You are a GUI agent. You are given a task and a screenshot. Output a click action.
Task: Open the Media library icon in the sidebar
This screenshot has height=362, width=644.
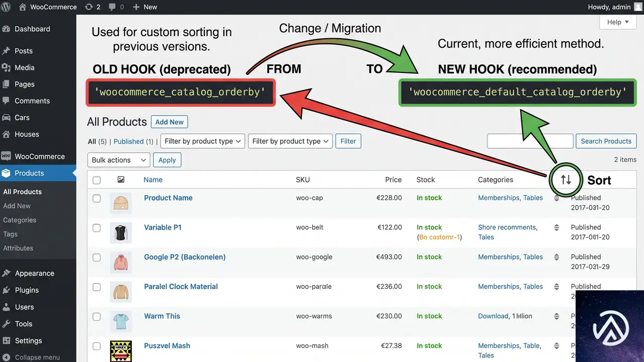[6, 67]
